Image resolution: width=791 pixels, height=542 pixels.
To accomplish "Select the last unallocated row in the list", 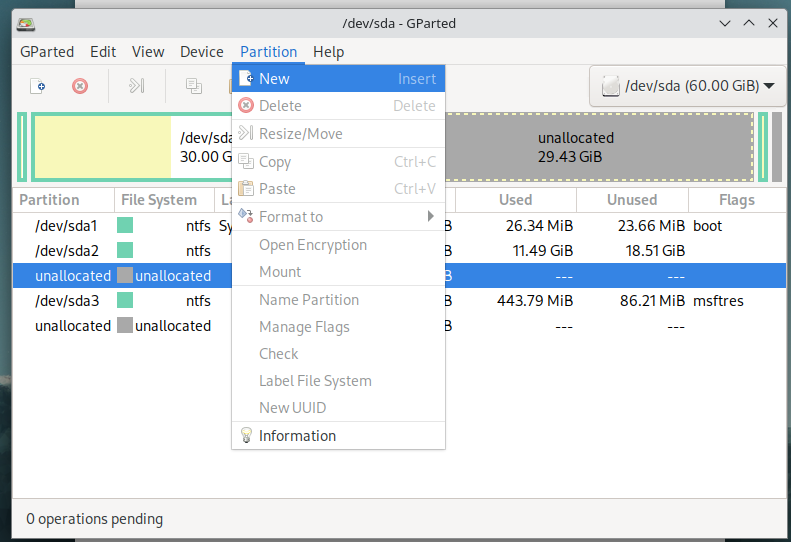I will pos(399,326).
